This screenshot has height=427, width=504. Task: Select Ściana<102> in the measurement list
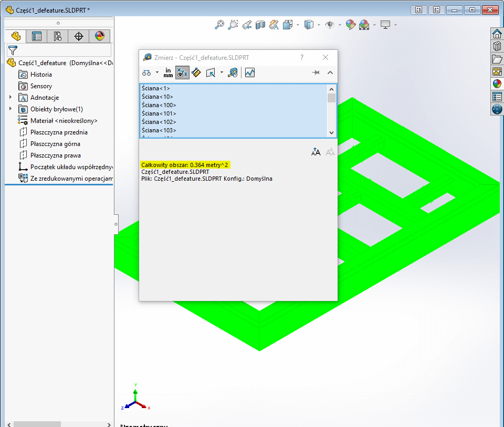(x=159, y=121)
